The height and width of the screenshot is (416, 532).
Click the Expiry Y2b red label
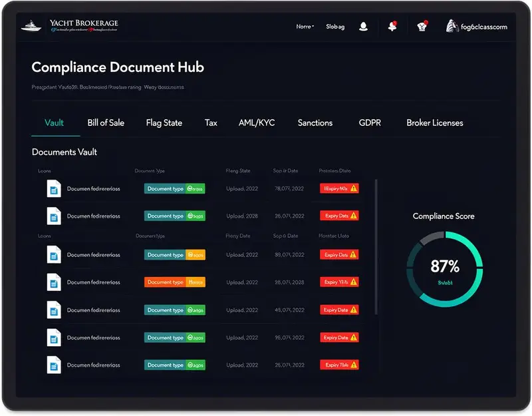point(339,282)
